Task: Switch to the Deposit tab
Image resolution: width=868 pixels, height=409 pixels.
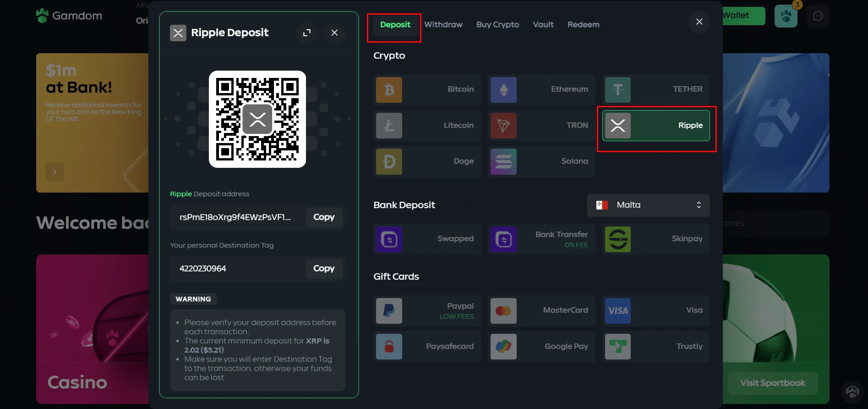Action: pos(395,24)
